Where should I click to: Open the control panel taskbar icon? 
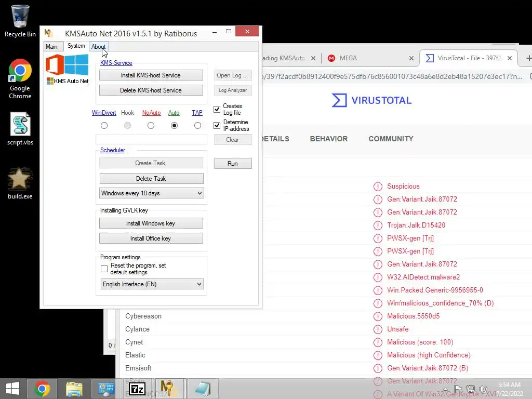pos(106,389)
